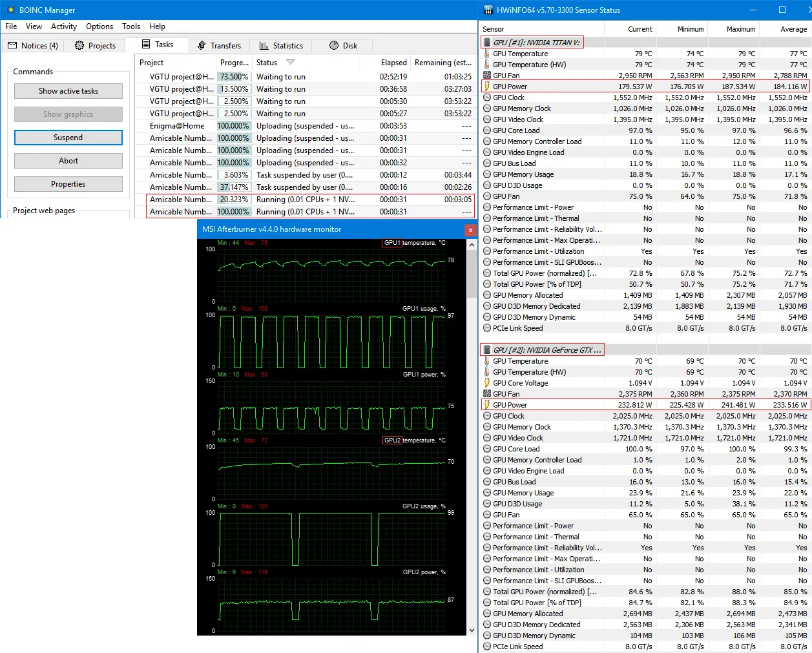Screen dimensions: 812x653
Task: Click the VGTU project 73.500% progress bar
Action: tap(233, 77)
